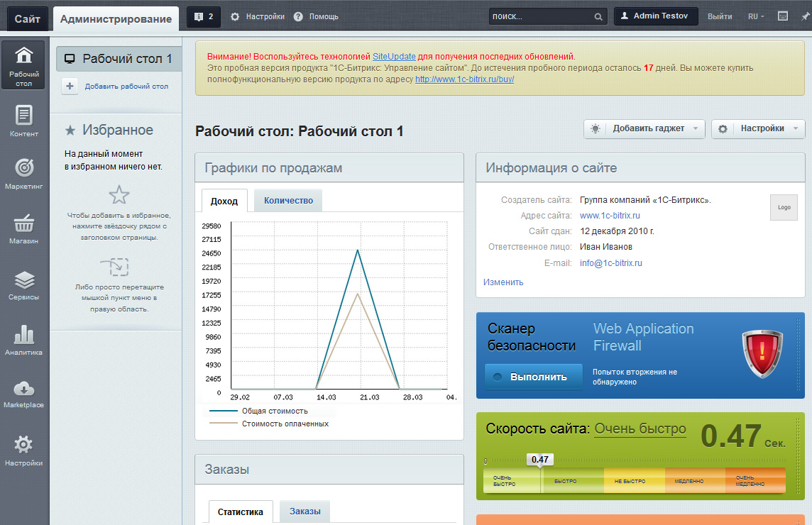Click the top gear icon next to Настройки

pyautogui.click(x=235, y=16)
